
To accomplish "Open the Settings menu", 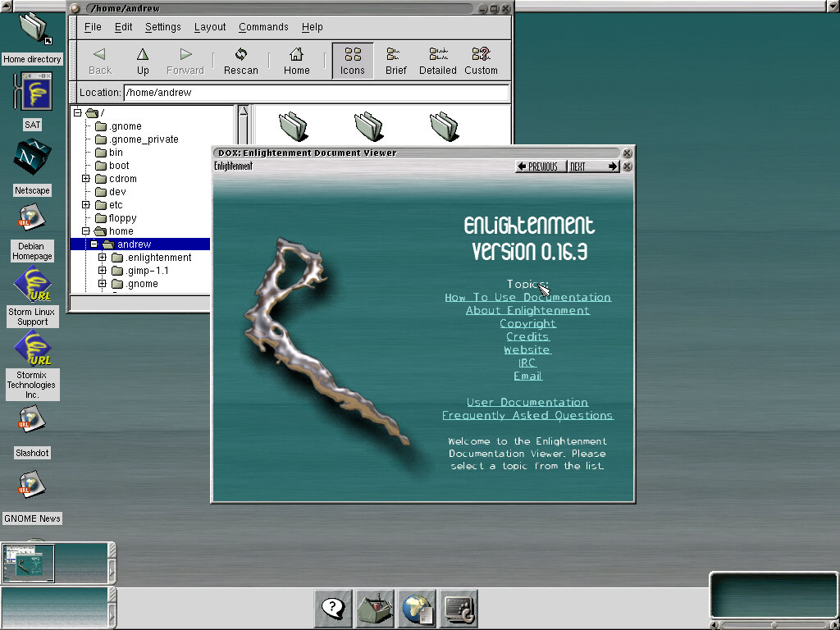I will [x=162, y=27].
